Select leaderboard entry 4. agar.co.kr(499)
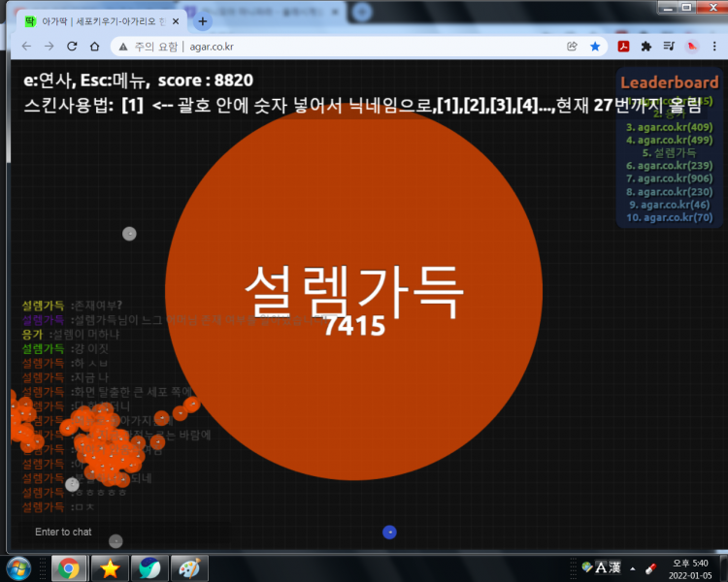This screenshot has height=582, width=728. point(669,140)
